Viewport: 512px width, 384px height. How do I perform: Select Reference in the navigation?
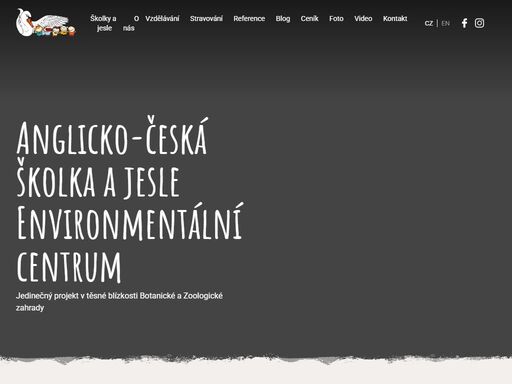point(249,19)
